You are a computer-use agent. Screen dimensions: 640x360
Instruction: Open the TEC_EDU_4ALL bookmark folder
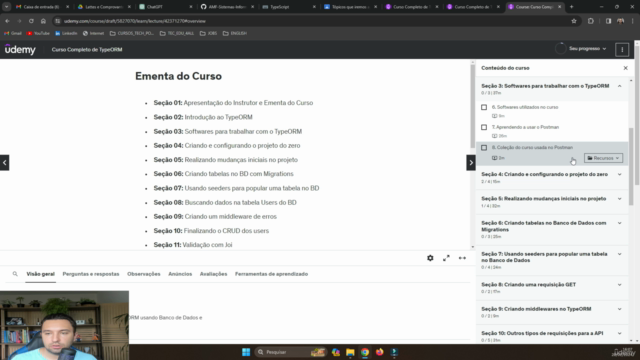click(x=177, y=33)
